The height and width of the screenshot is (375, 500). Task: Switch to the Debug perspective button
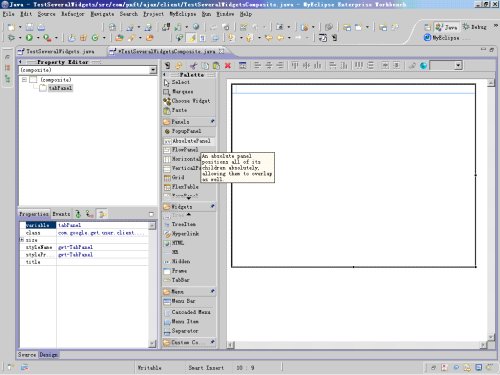coord(475,27)
